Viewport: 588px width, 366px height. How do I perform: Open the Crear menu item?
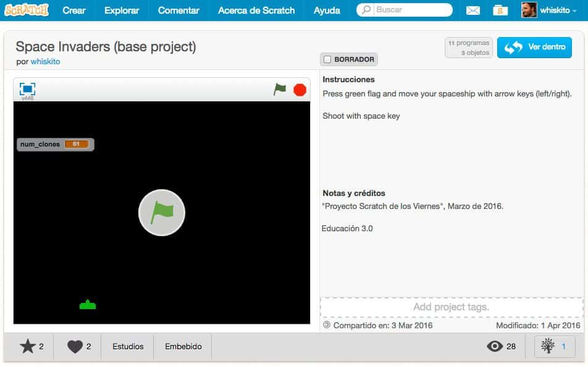tap(74, 11)
